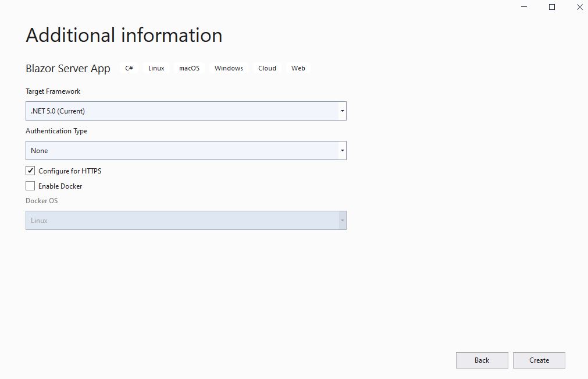Click the Docker OS label

pyautogui.click(x=42, y=201)
